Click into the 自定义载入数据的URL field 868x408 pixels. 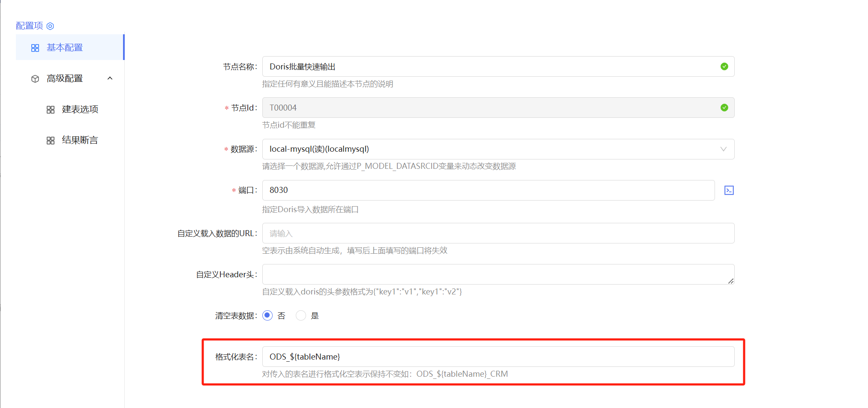497,233
